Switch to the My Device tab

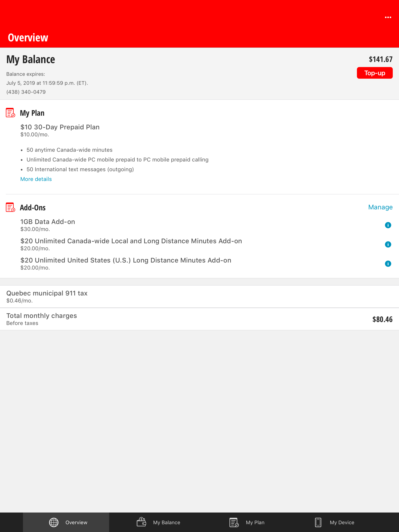click(x=335, y=522)
